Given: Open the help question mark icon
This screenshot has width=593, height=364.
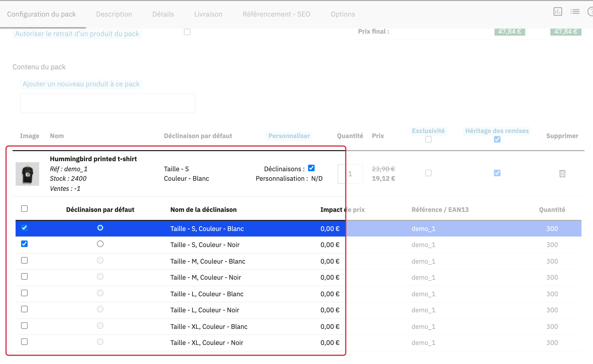Looking at the screenshot, I should [x=590, y=12].
